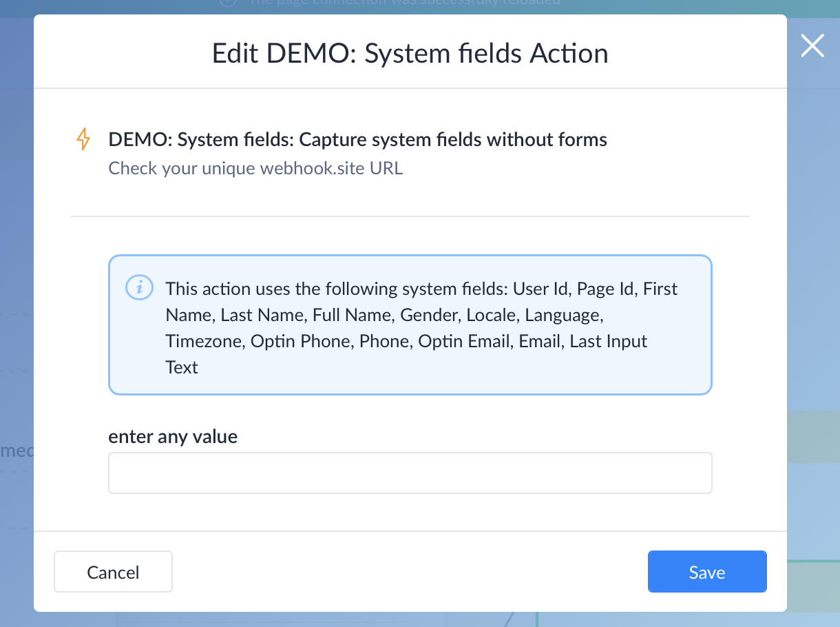Click the orange lightning bolt action icon
The image size is (840, 627).
[83, 139]
